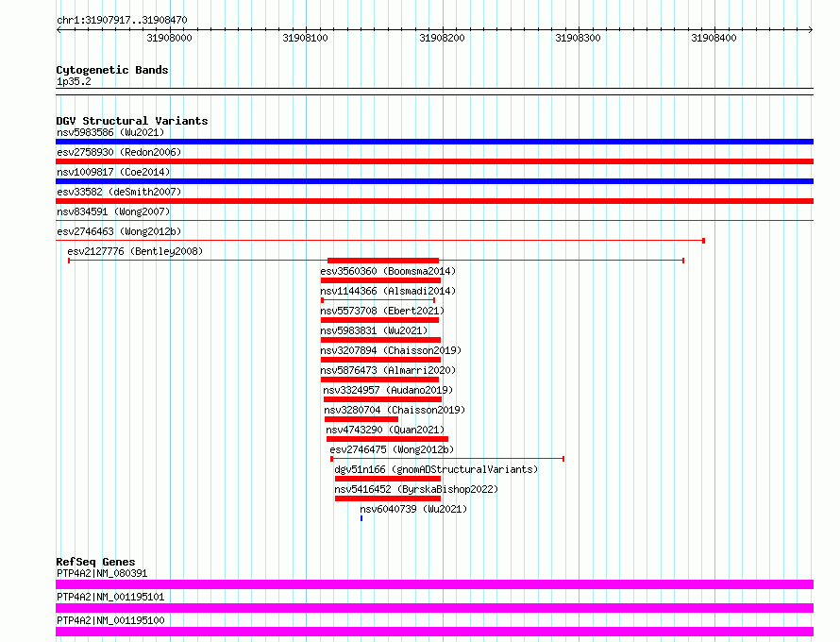Viewport: 840px width, 642px height.
Task: Click the nsv5416452 (ByrskaBishop2022) label
Action: [x=416, y=489]
